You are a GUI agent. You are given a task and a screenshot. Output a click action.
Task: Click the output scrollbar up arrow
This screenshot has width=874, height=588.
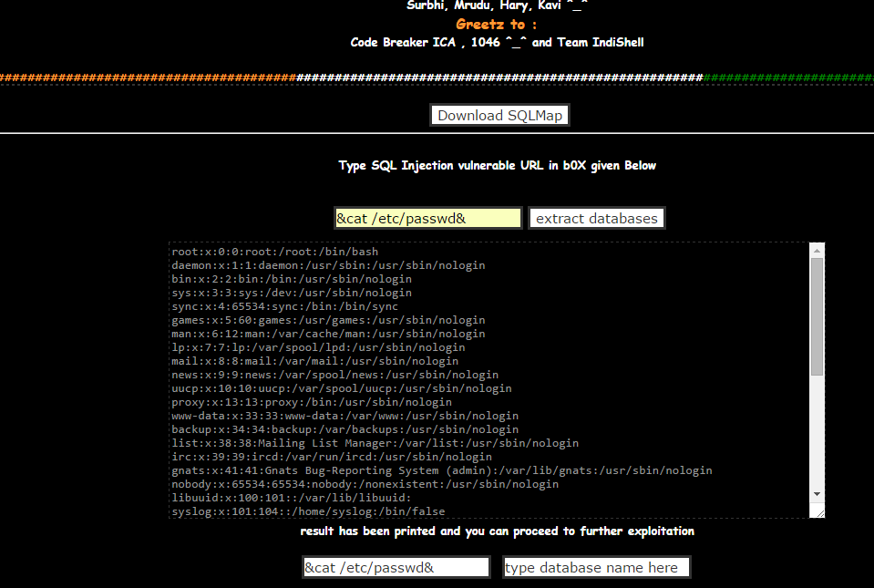[x=817, y=251]
